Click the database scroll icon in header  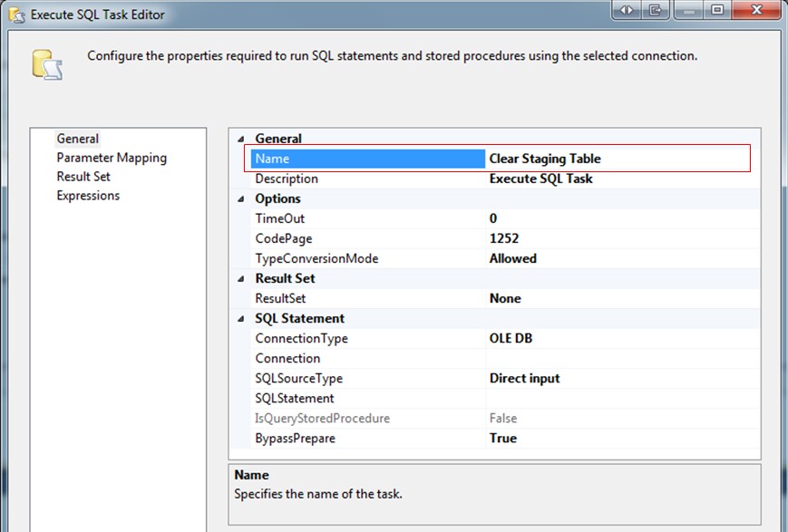coord(45,65)
